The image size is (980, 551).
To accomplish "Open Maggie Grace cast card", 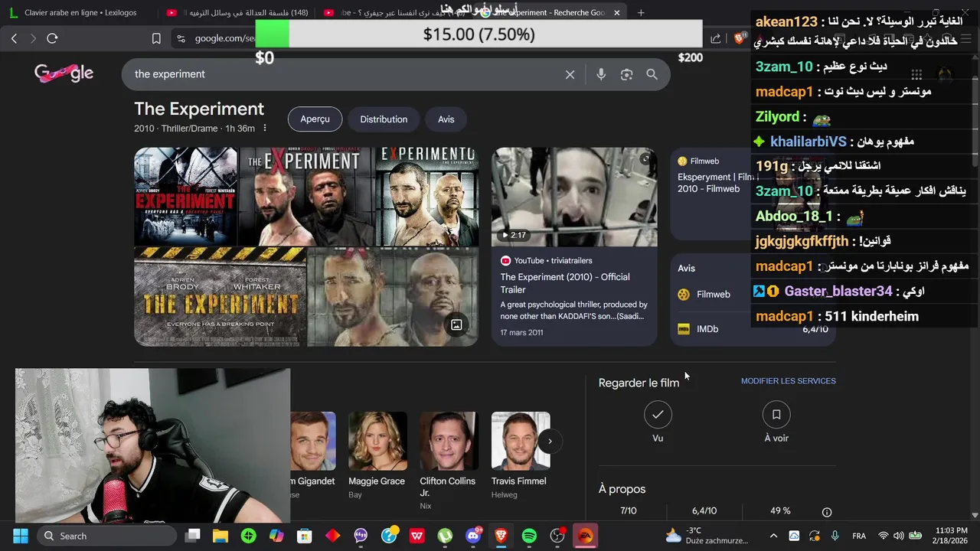I will (377, 455).
